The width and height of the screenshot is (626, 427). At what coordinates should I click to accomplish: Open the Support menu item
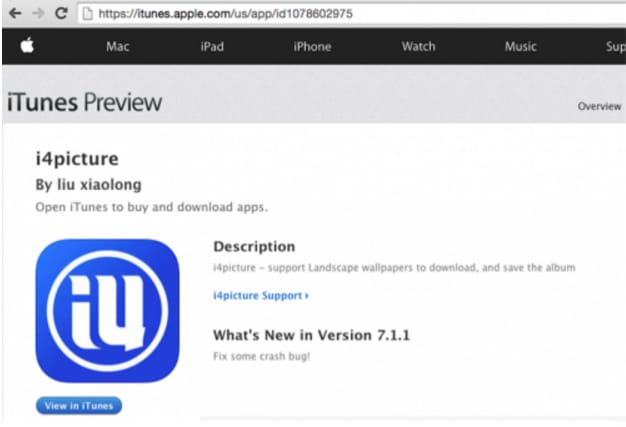(616, 47)
